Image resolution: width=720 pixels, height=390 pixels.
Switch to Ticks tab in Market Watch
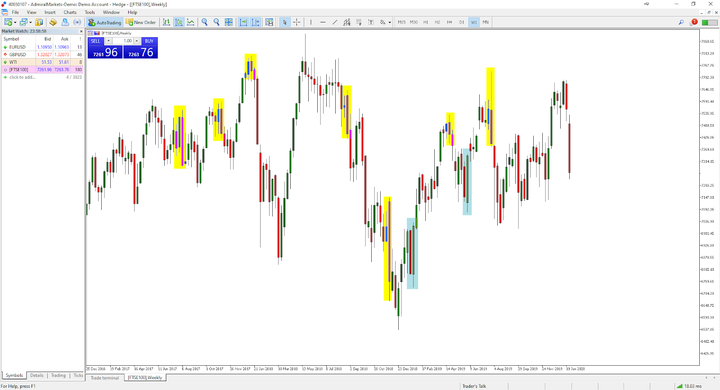[79, 375]
